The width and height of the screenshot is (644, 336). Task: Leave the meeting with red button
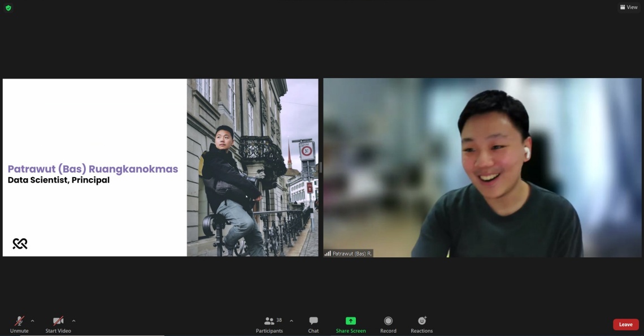(625, 325)
